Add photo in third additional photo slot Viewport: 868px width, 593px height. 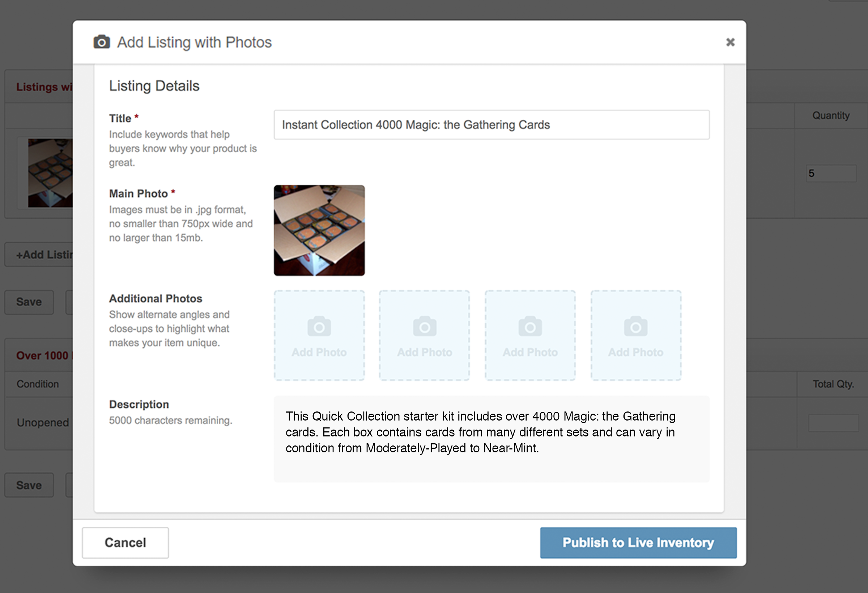coord(530,335)
